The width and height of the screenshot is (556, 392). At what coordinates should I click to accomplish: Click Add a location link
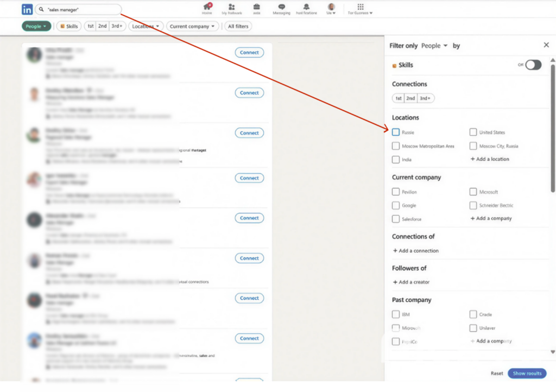pyautogui.click(x=490, y=159)
